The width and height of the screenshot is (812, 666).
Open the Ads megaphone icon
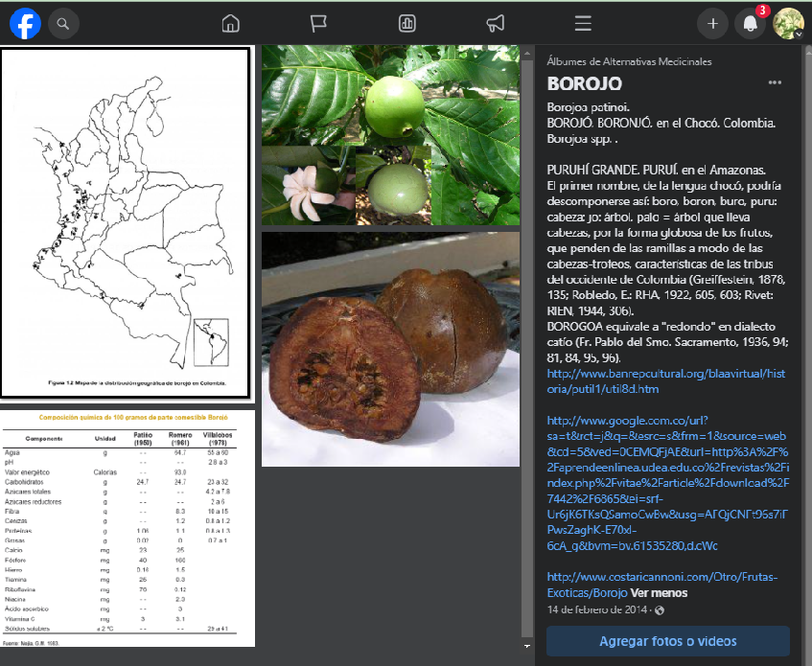(495, 23)
